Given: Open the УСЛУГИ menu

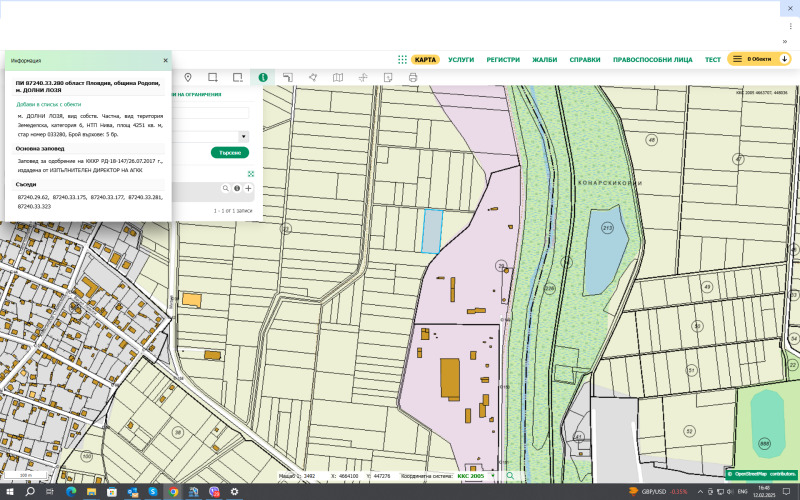Looking at the screenshot, I should [x=461, y=60].
